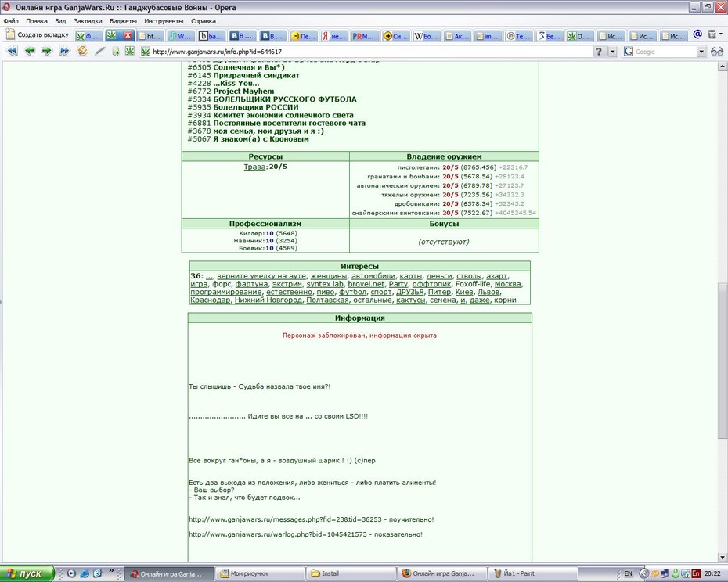Open the 'Закладки' menu

click(x=88, y=21)
